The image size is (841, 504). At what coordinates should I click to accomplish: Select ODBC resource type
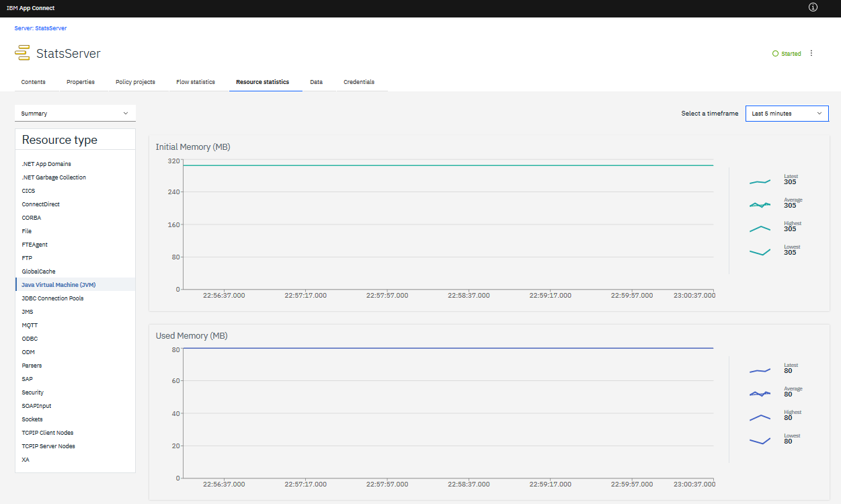(x=75, y=339)
